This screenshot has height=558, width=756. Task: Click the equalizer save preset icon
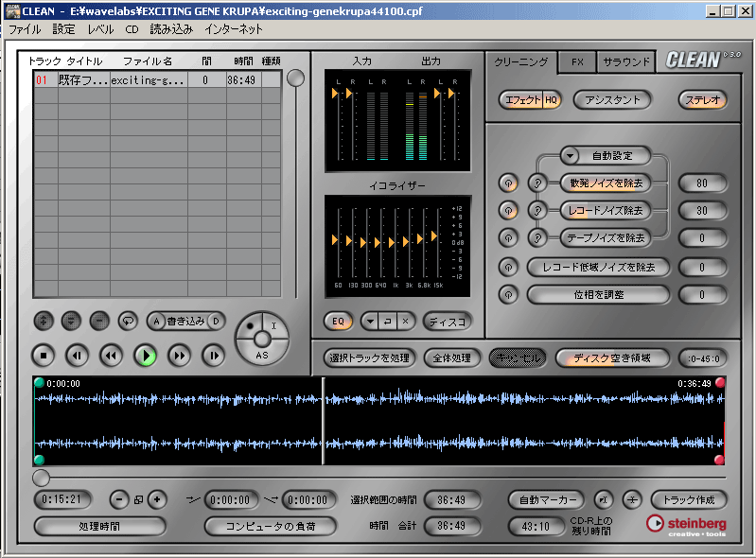(x=388, y=322)
